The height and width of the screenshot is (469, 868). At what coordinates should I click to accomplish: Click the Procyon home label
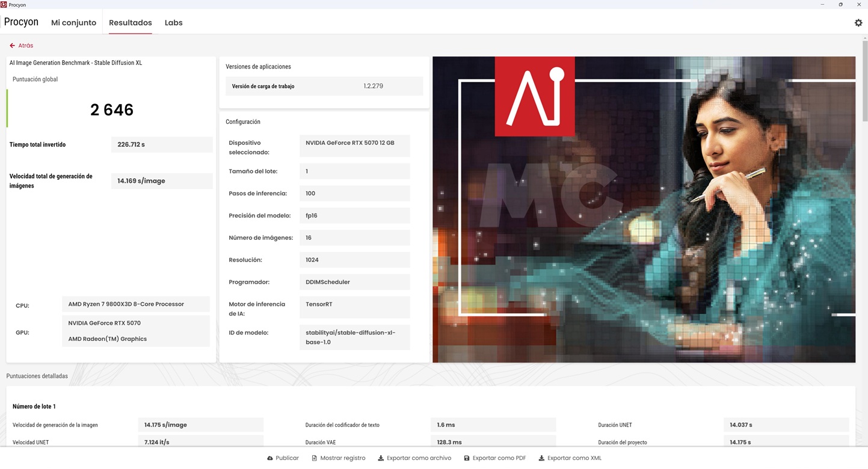(21, 22)
